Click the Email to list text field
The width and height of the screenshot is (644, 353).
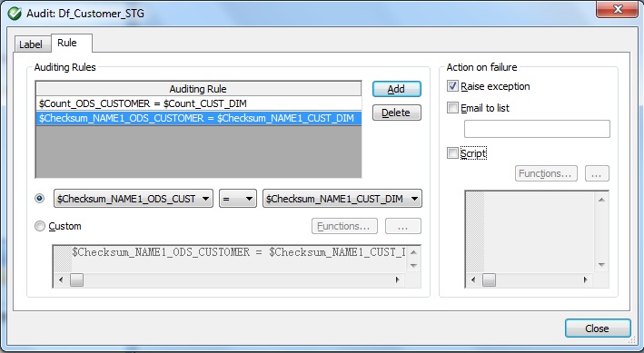point(537,129)
